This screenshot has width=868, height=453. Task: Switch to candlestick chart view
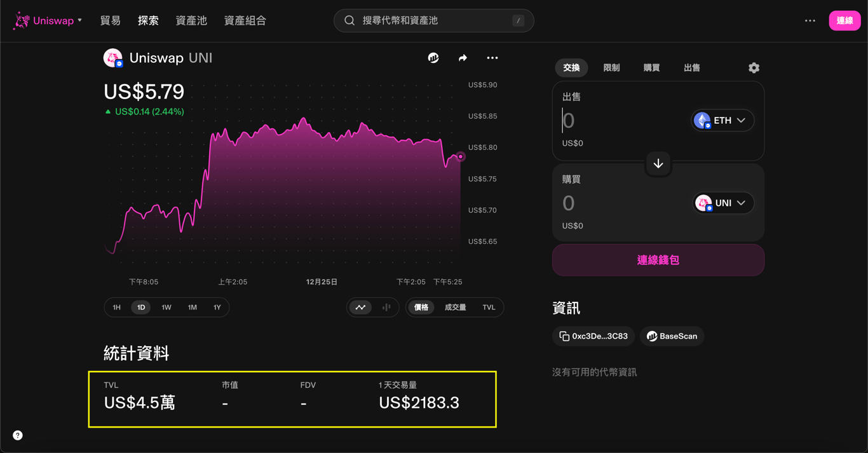pos(386,308)
